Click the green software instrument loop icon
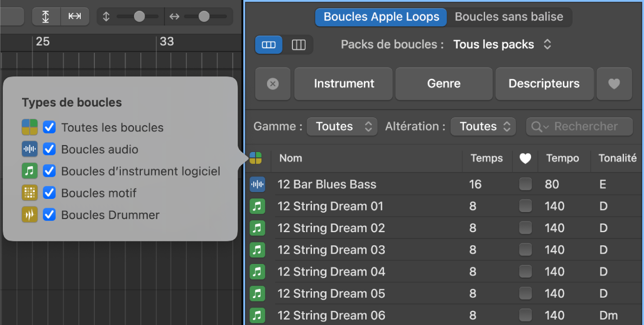Screen dimensions: 644x325 [30, 171]
